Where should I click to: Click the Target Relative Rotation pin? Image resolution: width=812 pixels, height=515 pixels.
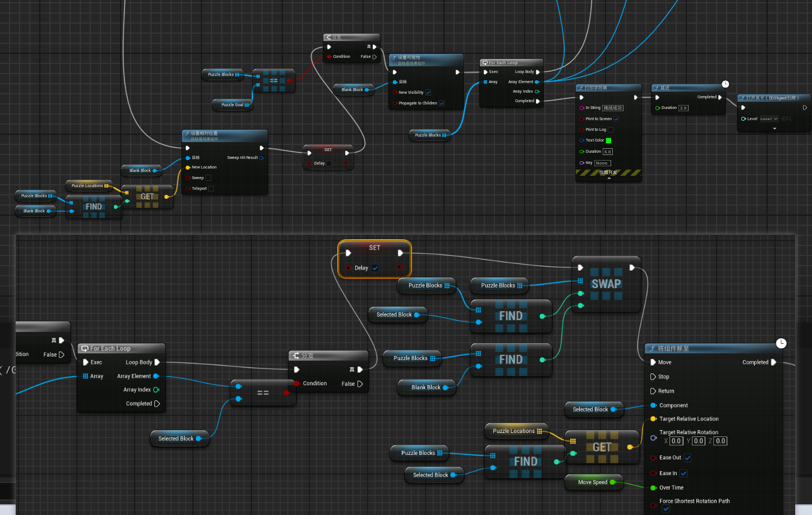point(653,437)
